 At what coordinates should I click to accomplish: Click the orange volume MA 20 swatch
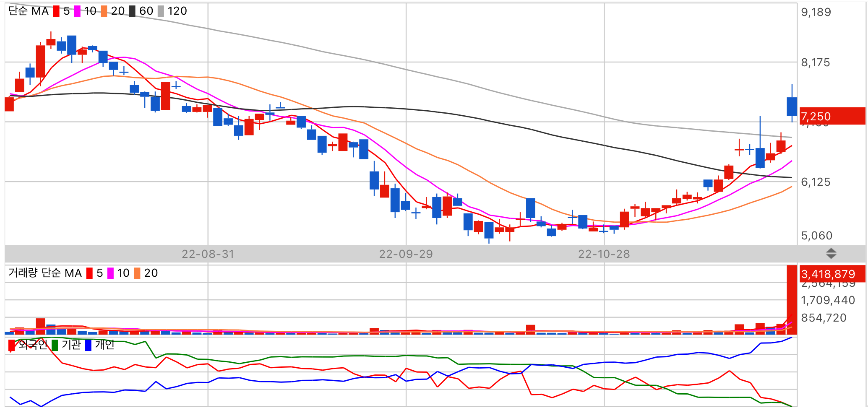pos(137,273)
